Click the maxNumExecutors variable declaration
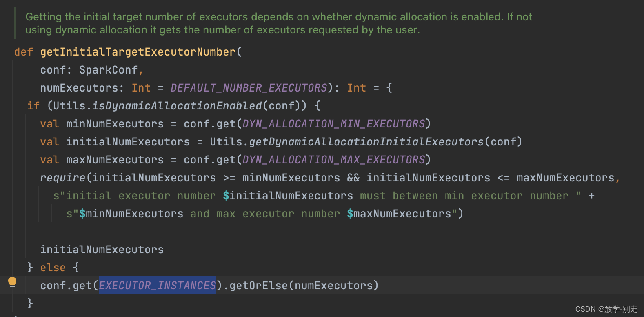 tap(115, 160)
